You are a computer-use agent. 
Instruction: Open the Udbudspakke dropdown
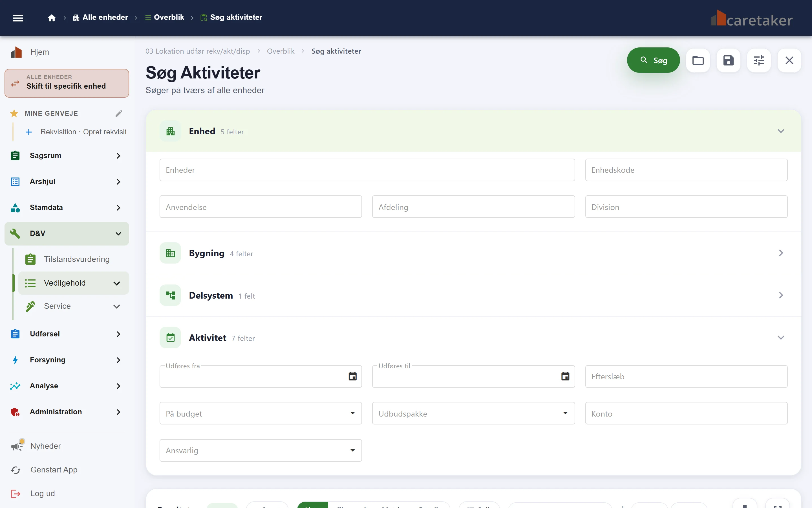[473, 413]
